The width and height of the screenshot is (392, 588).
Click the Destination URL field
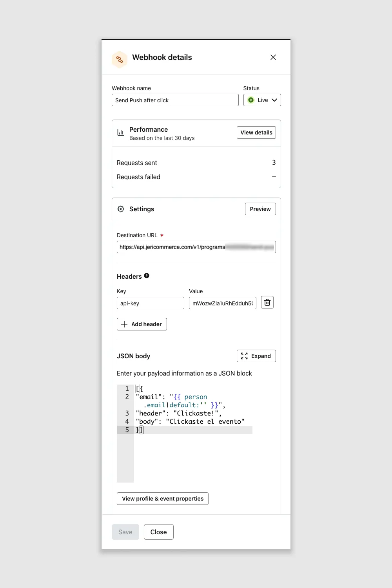click(196, 247)
